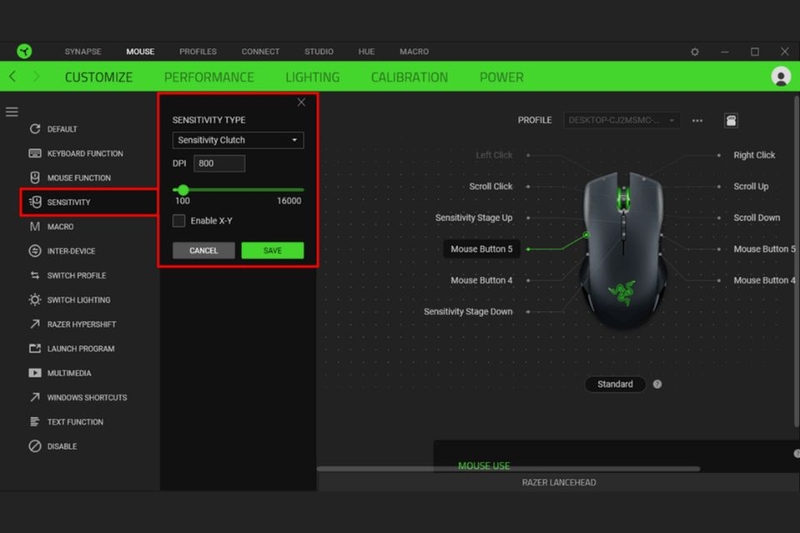
Task: Click the Mouse tab in top bar
Action: (x=140, y=52)
